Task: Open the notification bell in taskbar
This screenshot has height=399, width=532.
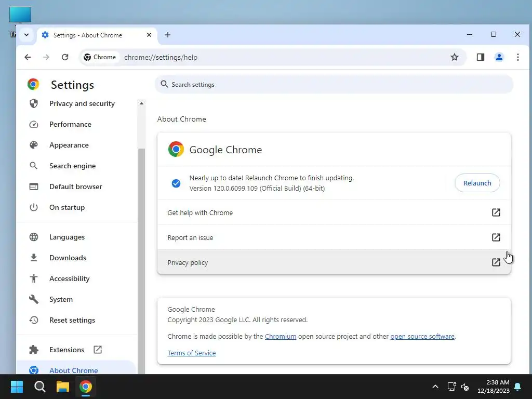Action: [x=518, y=387]
